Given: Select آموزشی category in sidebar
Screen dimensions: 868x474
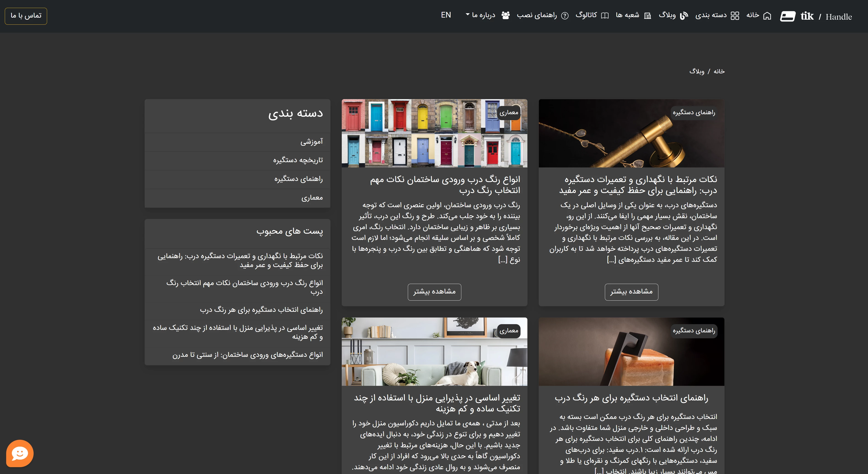Looking at the screenshot, I should (311, 142).
